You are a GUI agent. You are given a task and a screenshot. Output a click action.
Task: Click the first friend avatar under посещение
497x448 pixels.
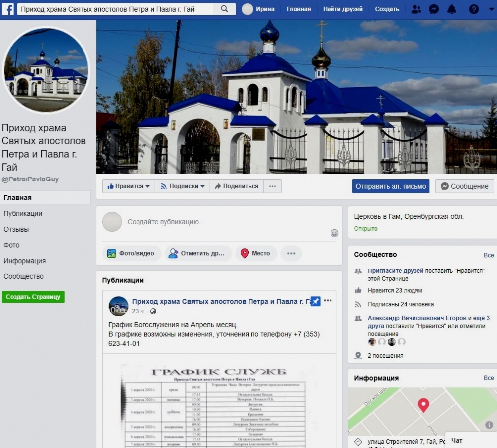click(372, 342)
